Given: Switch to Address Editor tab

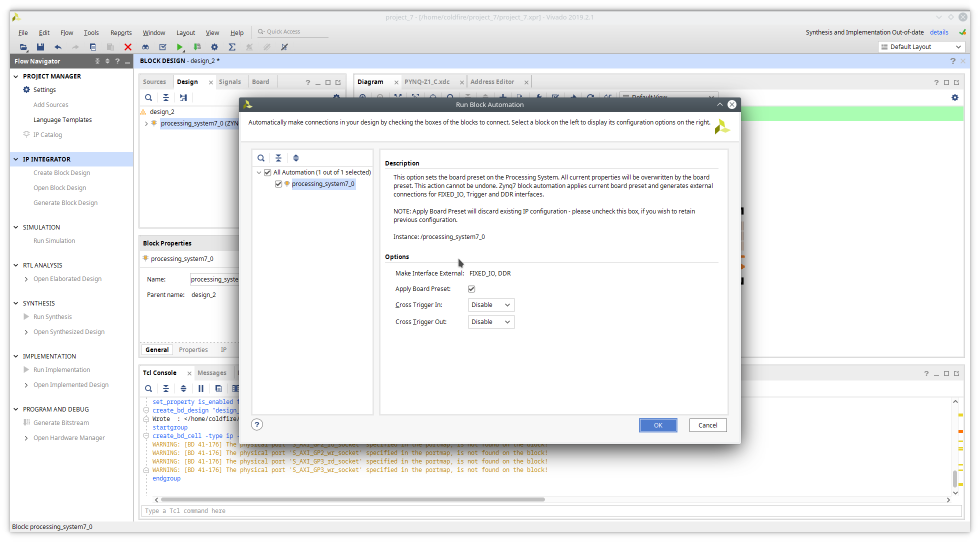Looking at the screenshot, I should click(x=492, y=82).
